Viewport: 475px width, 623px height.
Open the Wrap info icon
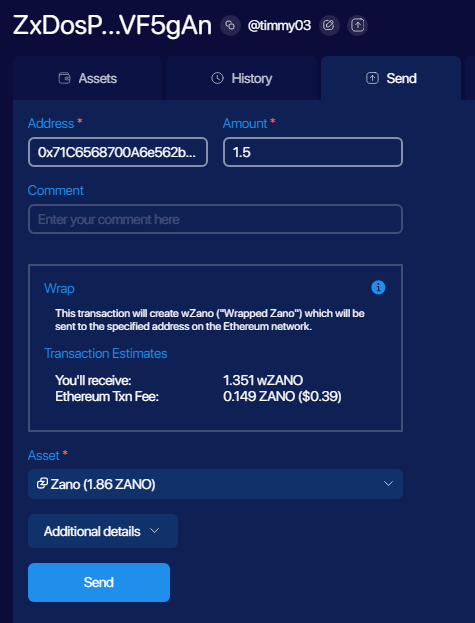click(x=378, y=287)
